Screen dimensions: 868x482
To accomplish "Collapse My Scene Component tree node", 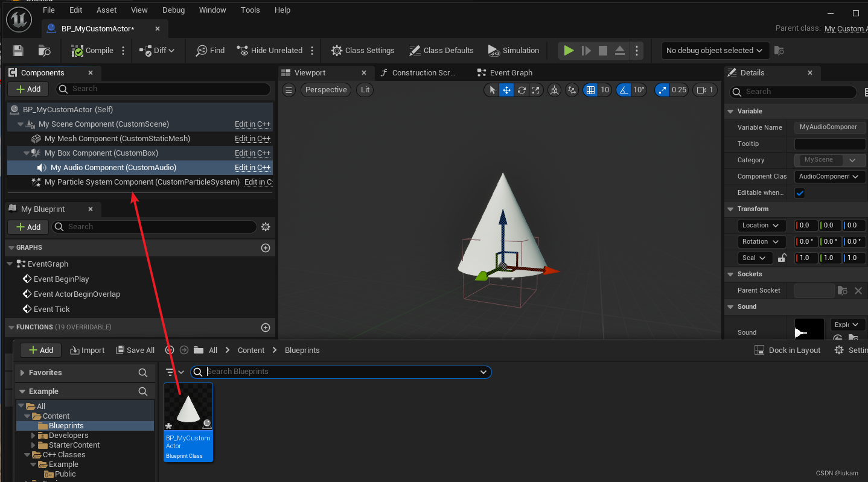I will (x=21, y=124).
